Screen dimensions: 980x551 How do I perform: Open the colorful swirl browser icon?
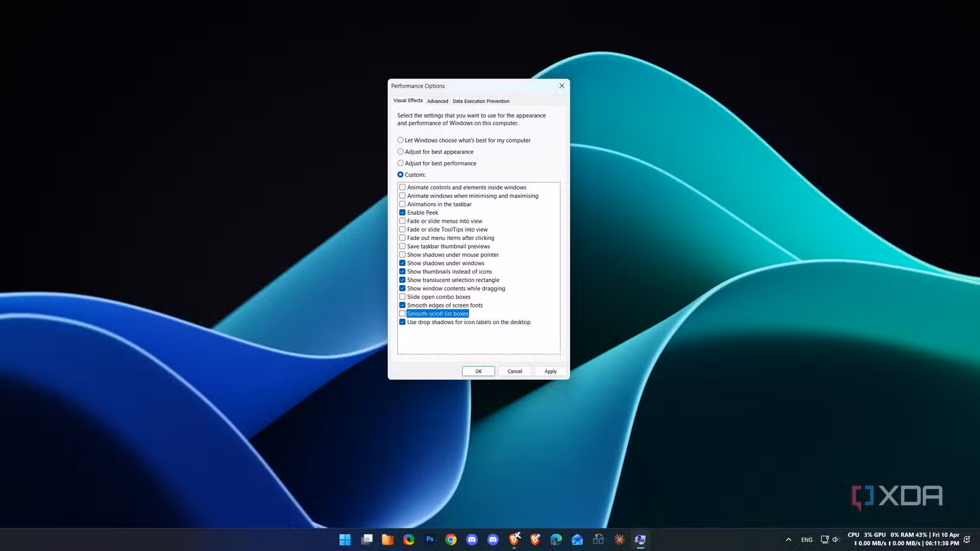coord(409,539)
